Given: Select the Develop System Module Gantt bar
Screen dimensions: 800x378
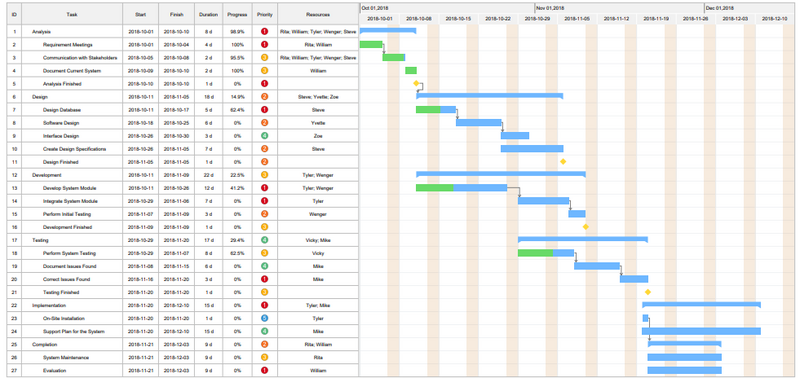Looking at the screenshot, I should (461, 188).
